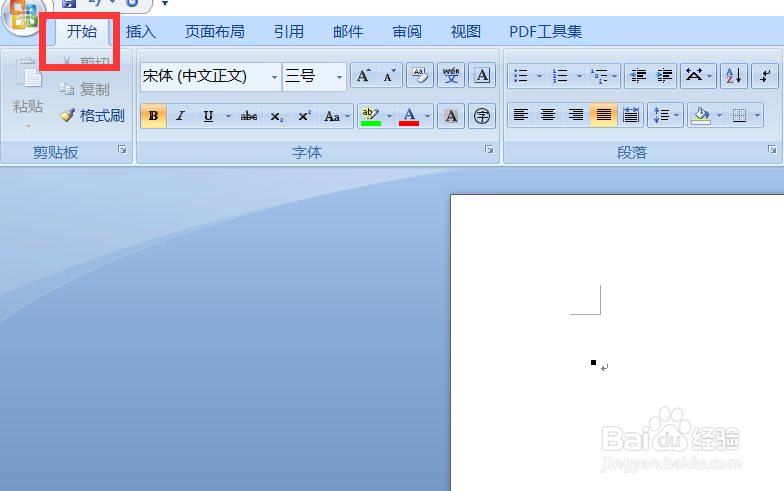Click the Sort A-Z icon
This screenshot has height=491, width=784.
(734, 76)
